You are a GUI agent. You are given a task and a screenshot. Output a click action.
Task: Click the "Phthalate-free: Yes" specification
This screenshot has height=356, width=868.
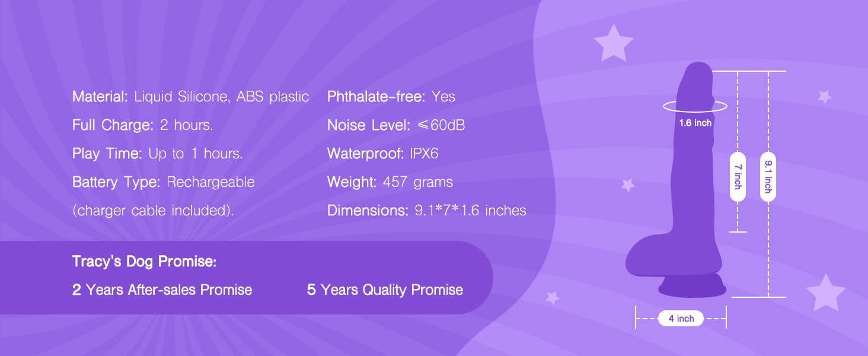(391, 97)
